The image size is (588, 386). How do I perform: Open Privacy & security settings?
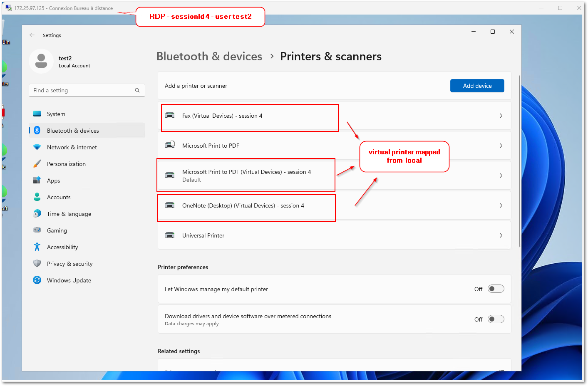click(69, 263)
